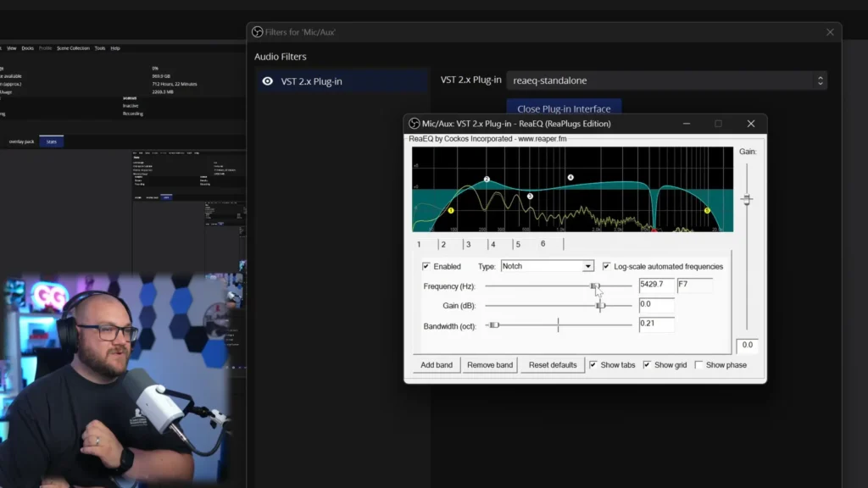The width and height of the screenshot is (868, 488).
Task: Open View menu in OBS main window
Action: [x=12, y=48]
